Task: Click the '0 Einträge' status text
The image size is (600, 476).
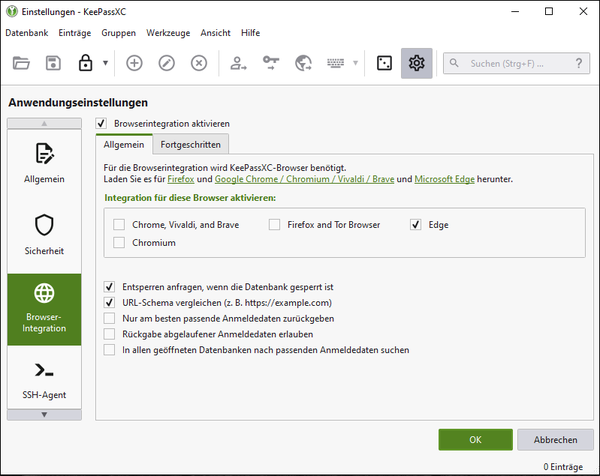Action: [x=563, y=467]
